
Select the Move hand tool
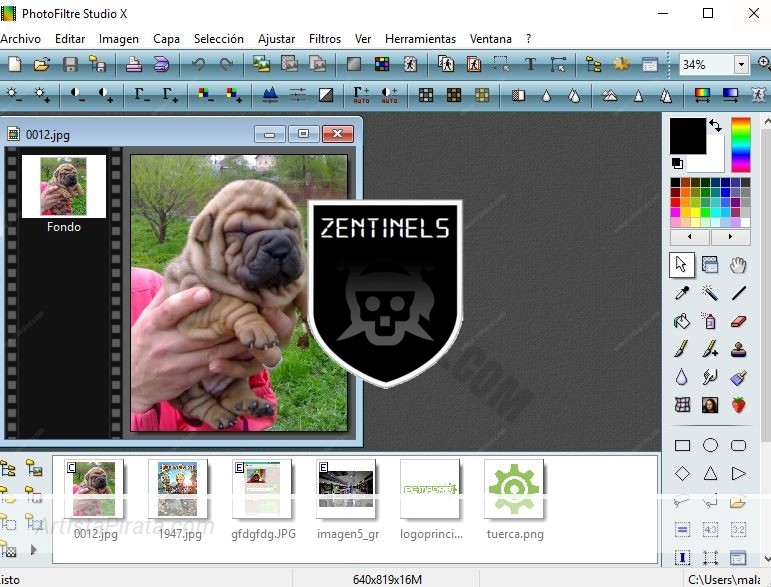click(x=739, y=265)
